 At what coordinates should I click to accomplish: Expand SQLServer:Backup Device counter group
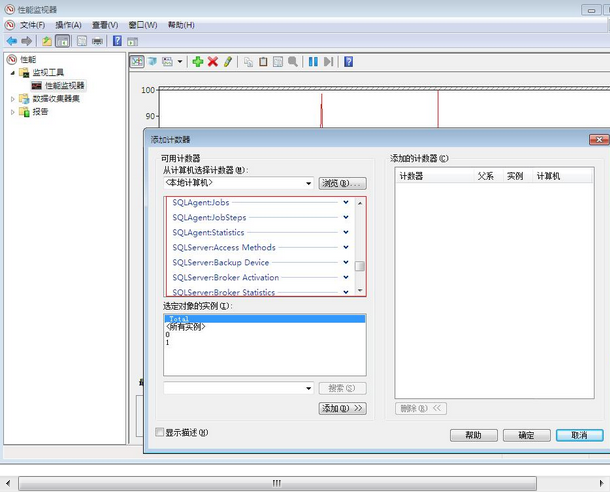[346, 262]
